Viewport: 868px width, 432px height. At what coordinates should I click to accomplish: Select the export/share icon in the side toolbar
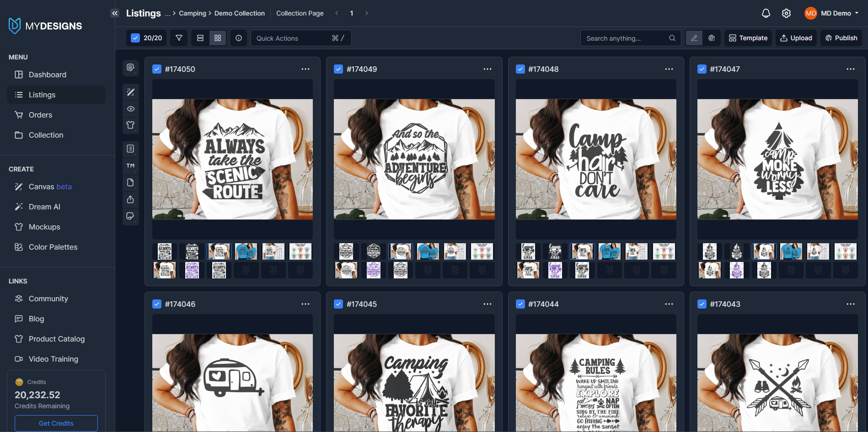point(130,200)
